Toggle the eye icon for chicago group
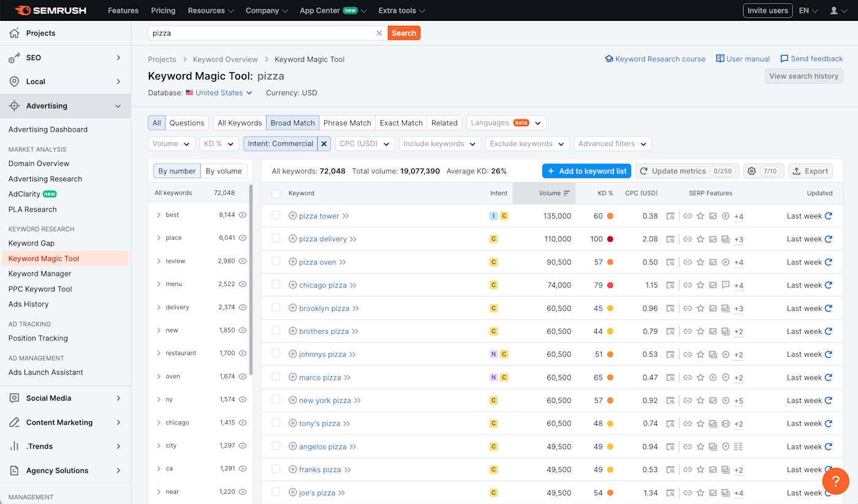 [x=243, y=423]
